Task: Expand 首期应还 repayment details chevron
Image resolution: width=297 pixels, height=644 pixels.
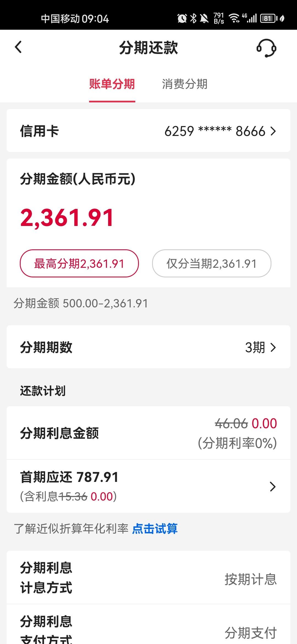Action: click(273, 487)
